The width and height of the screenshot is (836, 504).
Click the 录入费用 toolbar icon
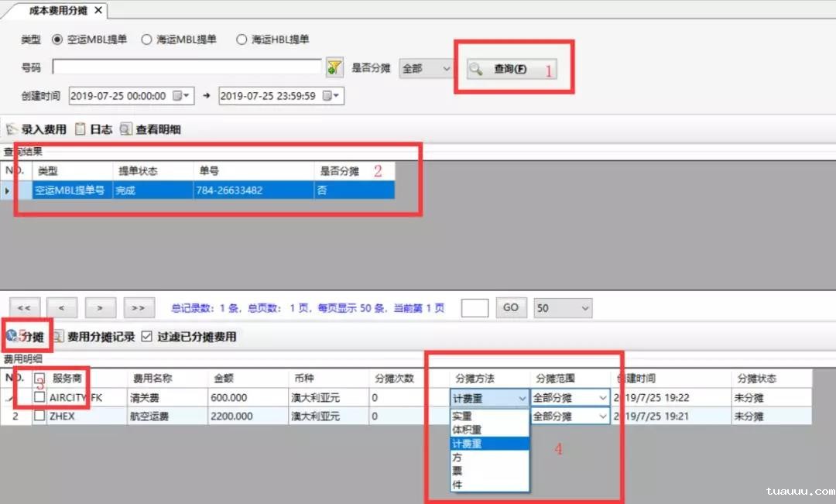12,129
